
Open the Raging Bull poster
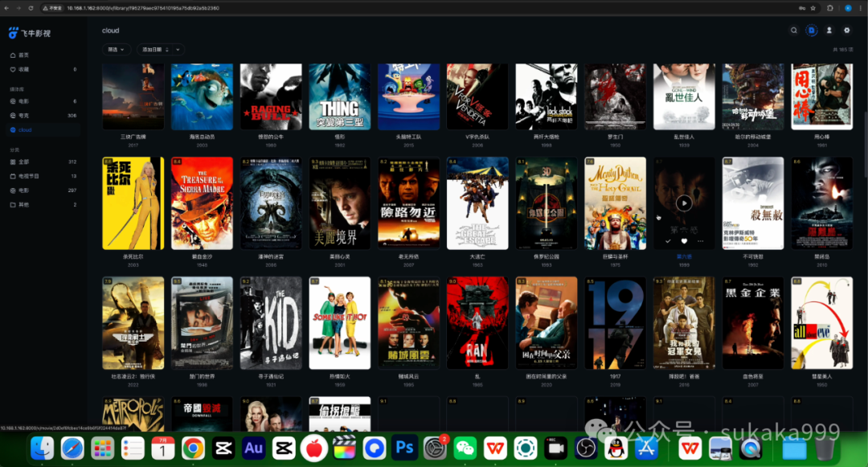272,96
